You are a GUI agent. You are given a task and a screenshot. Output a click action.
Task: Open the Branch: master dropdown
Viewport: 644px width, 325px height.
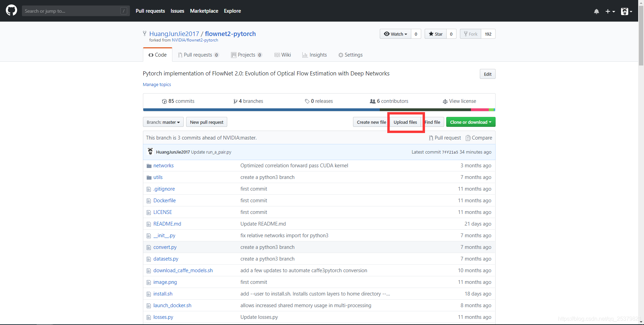coord(163,122)
